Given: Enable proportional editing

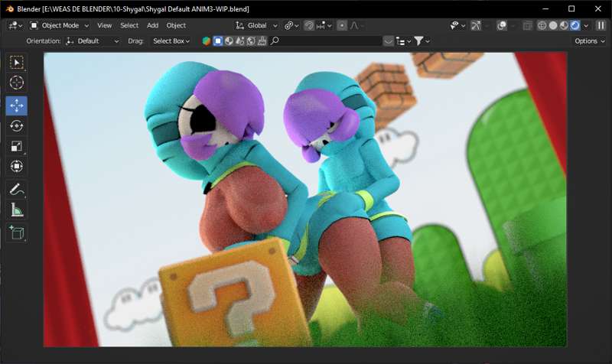Looking at the screenshot, I should [x=341, y=25].
